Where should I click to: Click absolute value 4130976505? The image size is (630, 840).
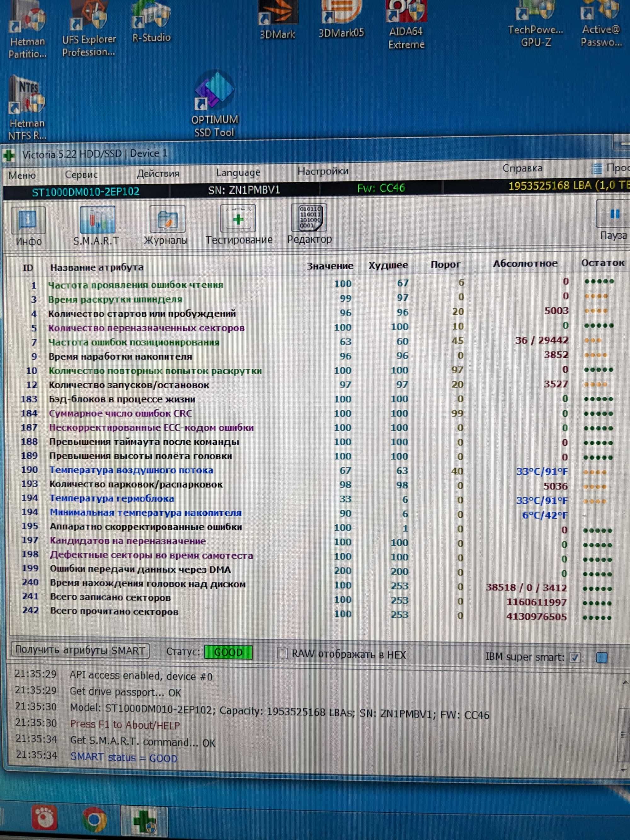tap(536, 616)
